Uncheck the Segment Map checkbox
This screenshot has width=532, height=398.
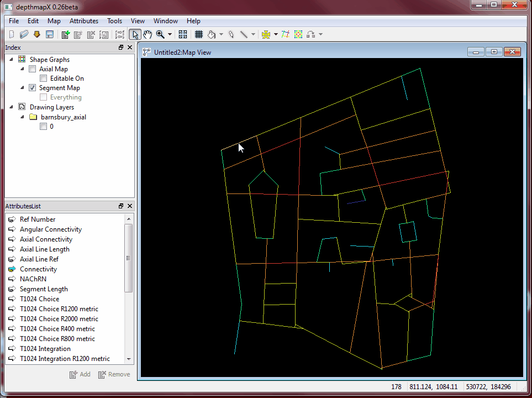[x=32, y=88]
